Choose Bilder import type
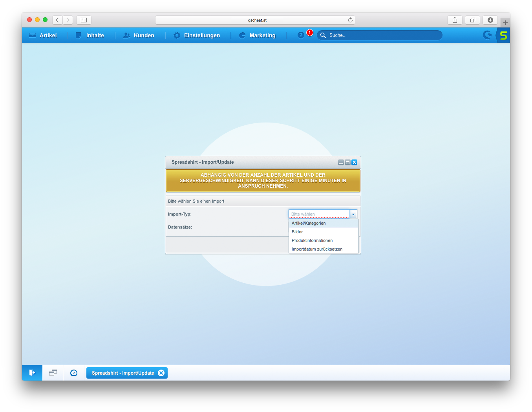This screenshot has height=412, width=532. pyautogui.click(x=297, y=232)
